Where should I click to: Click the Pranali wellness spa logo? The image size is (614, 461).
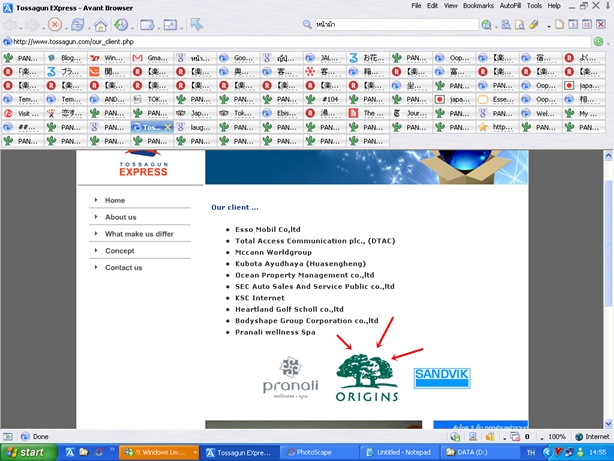[x=291, y=378]
